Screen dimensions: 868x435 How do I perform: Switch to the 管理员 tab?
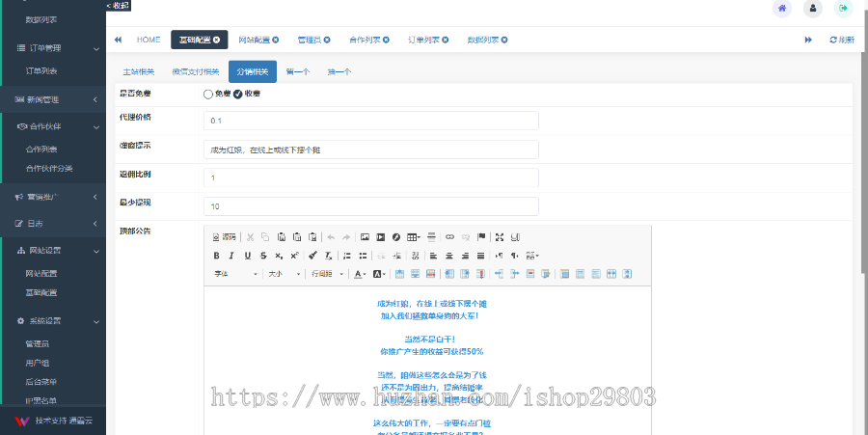310,40
